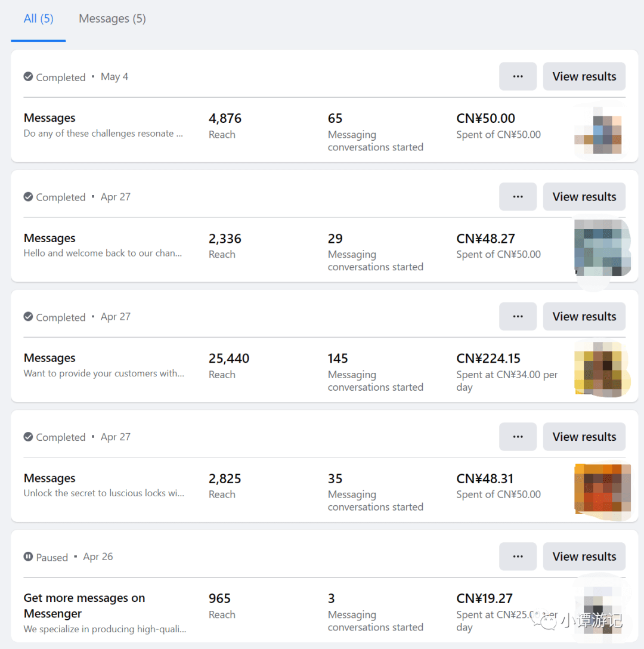View results for the 25,440 reach ad
Image resolution: width=644 pixels, height=649 pixels.
pyautogui.click(x=584, y=317)
